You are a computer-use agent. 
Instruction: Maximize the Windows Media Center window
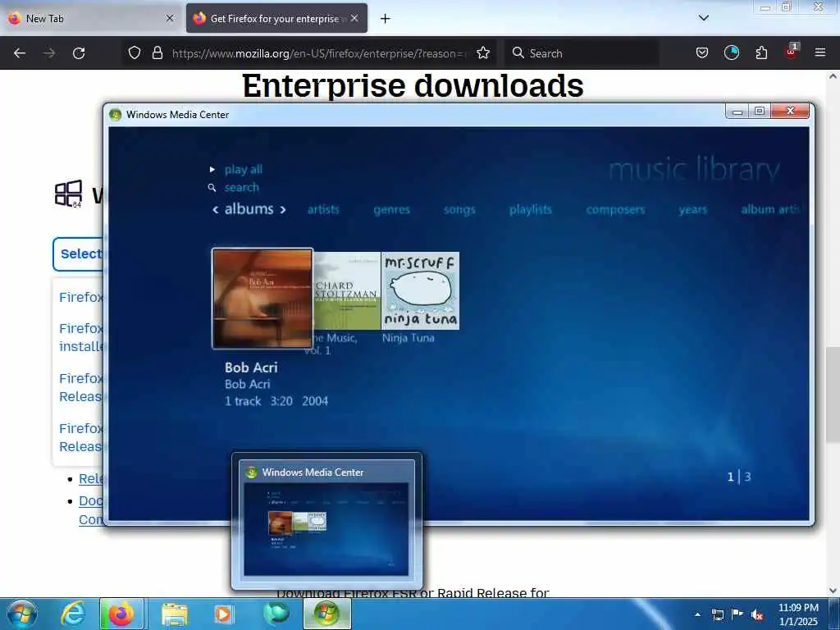759,111
